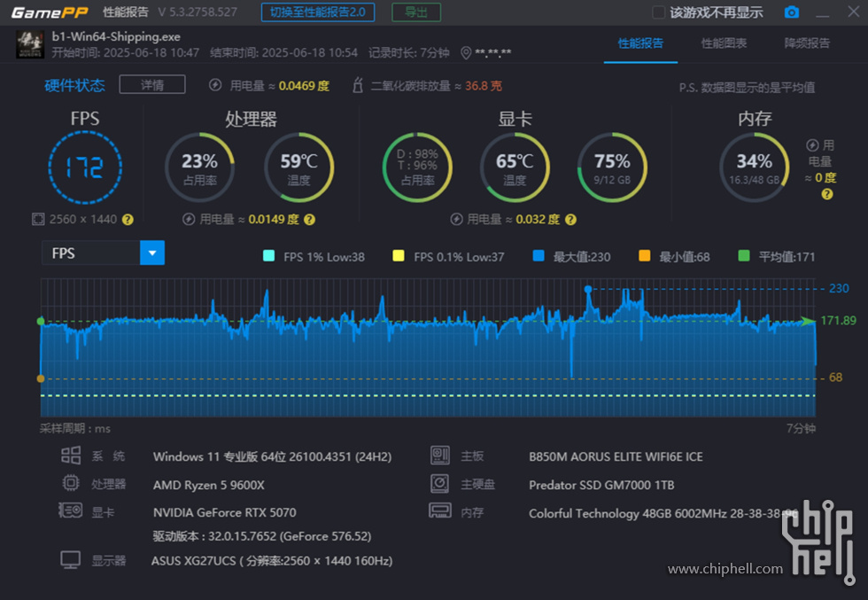
Task: Switch to the 性能图表 tab
Action: (x=725, y=43)
